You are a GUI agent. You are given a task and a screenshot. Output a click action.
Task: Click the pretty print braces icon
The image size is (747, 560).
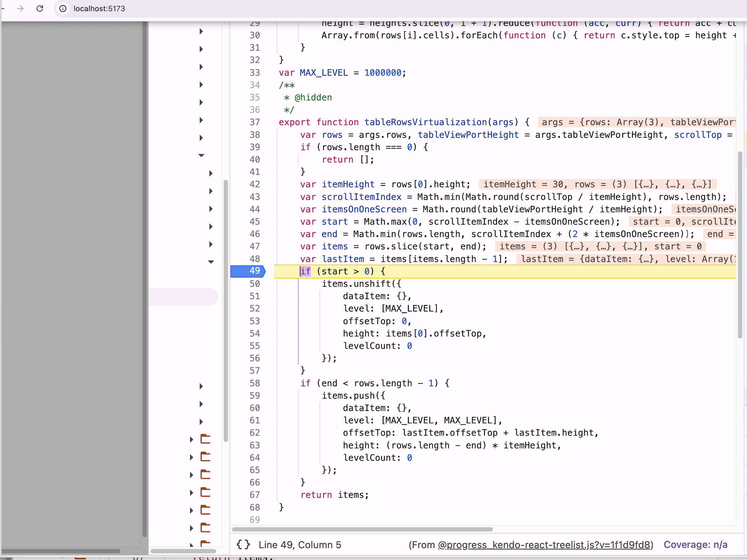tap(243, 544)
